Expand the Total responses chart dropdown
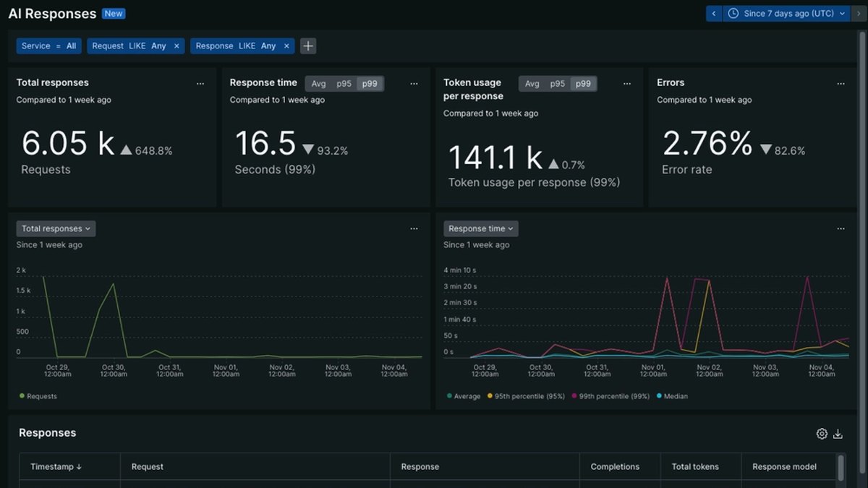Screen dimensions: 868x488 pos(56,228)
